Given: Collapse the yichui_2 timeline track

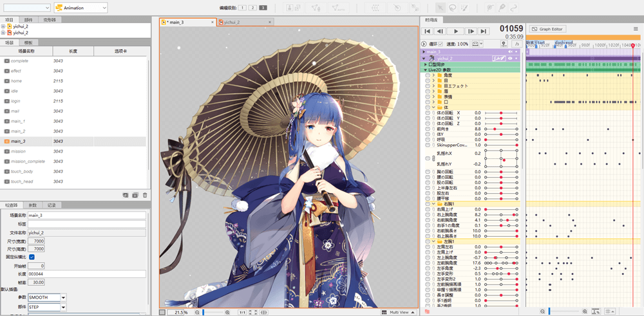Looking at the screenshot, I should tap(424, 59).
